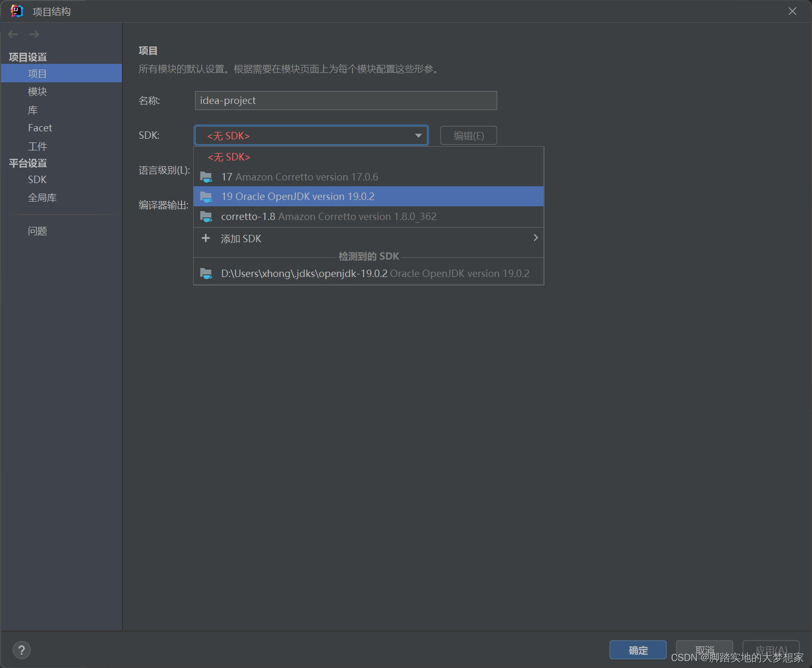
Task: Click folder icon of corretto-1.8 entry
Action: pos(206,216)
